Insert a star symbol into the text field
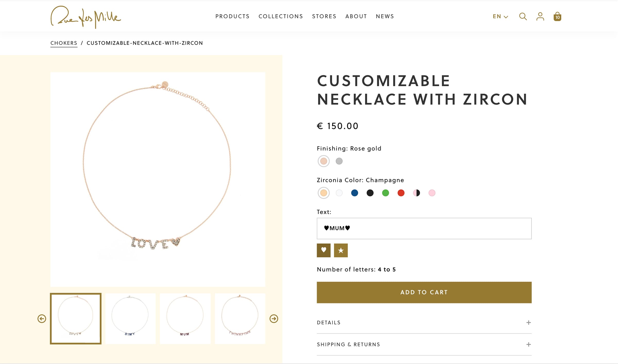Image resolution: width=618 pixels, height=364 pixels. pyautogui.click(x=341, y=250)
